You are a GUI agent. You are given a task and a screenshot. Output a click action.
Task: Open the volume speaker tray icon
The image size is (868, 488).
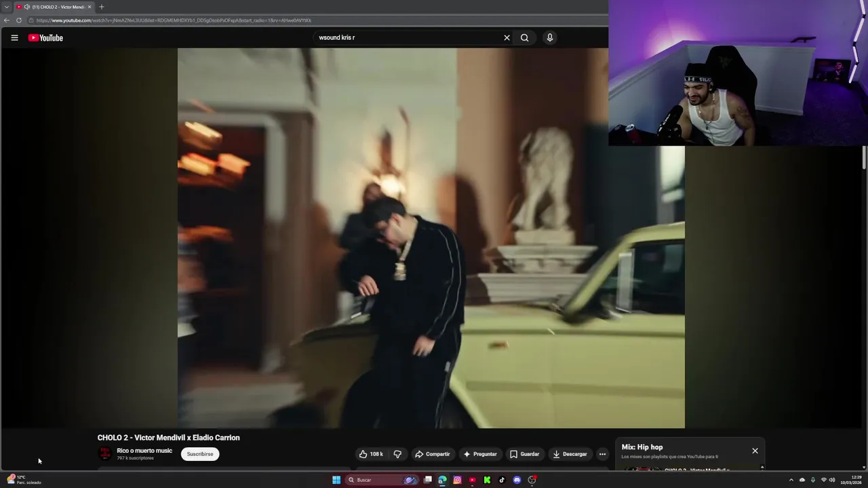(x=832, y=480)
